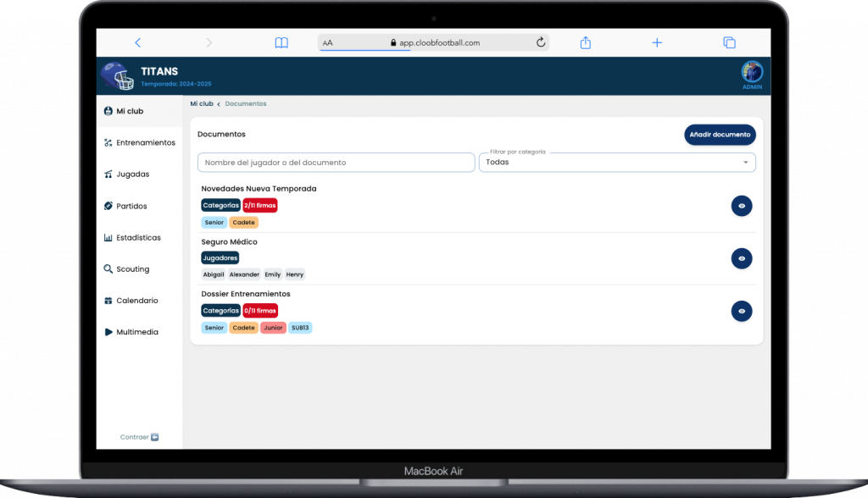Open the browser bookmarks book icon
The height and width of the screenshot is (498, 868).
281,42
